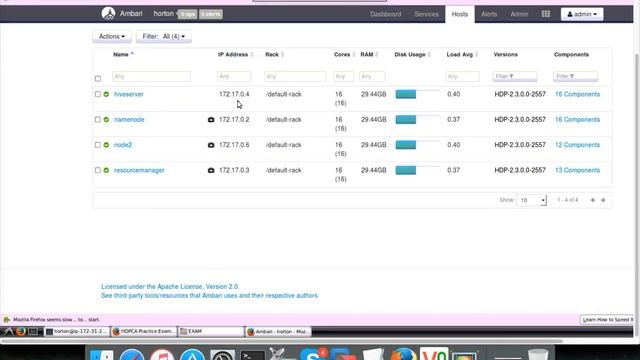
Task: Check the hiveserver host checkbox
Action: (98, 94)
